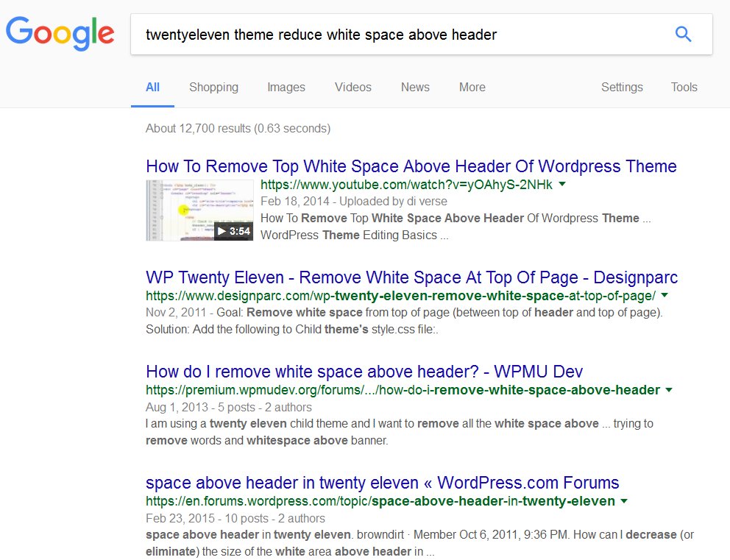
Task: Open the WordPress.com Forums thread result
Action: click(x=381, y=483)
